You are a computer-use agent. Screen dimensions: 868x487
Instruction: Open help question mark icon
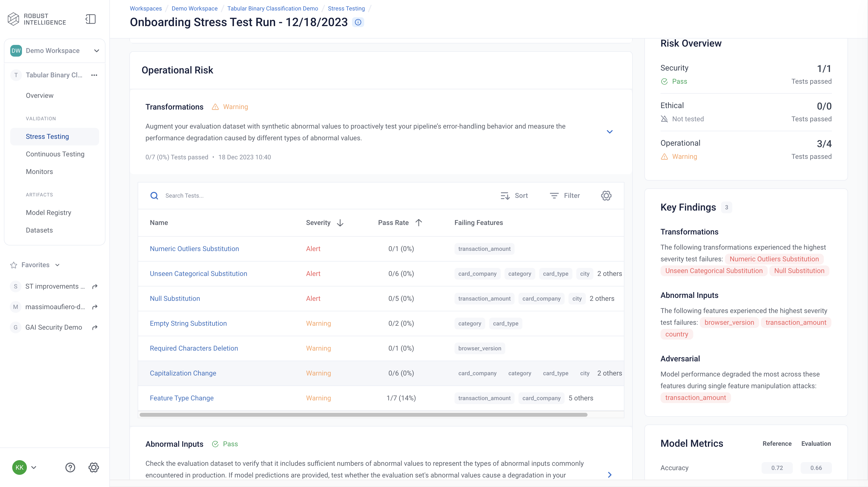[70, 467]
